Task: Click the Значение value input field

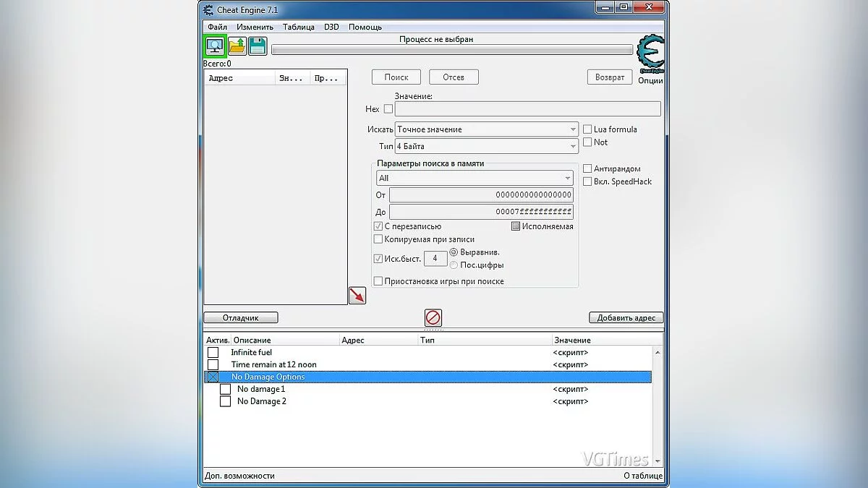Action: click(527, 109)
